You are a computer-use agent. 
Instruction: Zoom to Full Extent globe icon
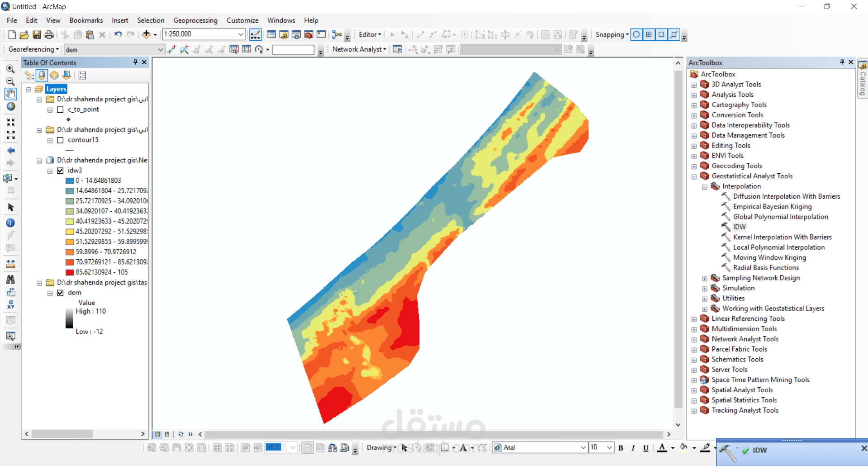(x=10, y=106)
